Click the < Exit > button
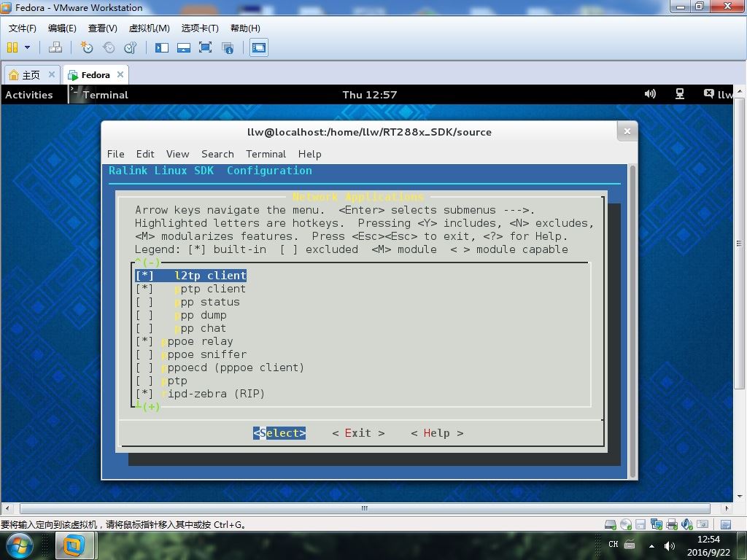747x560 pixels. tap(358, 433)
